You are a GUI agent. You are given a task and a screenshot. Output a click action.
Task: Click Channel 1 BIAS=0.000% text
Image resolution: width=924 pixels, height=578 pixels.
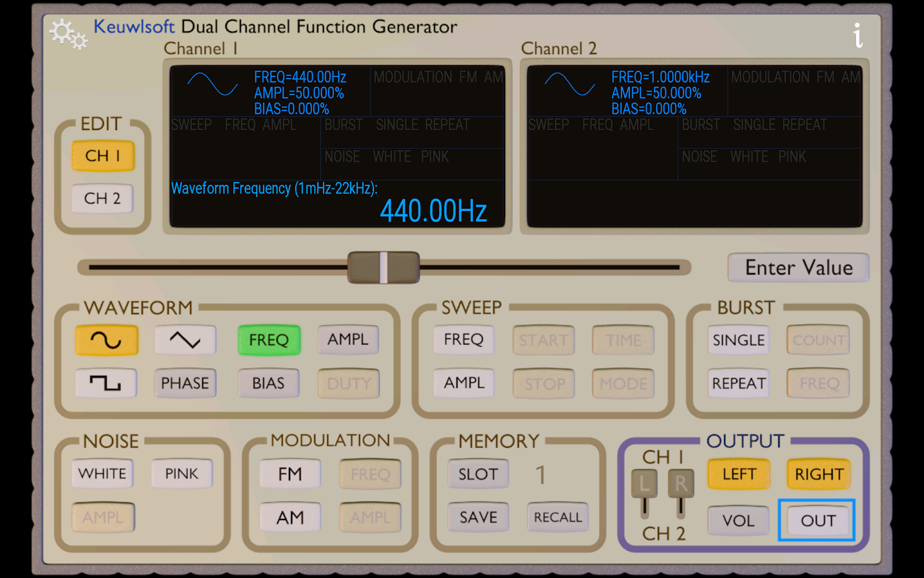[292, 109]
